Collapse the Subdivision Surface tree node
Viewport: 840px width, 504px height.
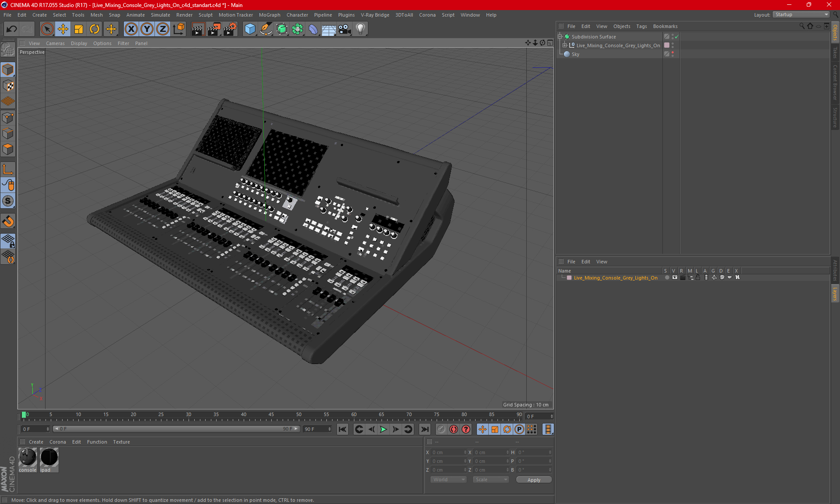[560, 37]
